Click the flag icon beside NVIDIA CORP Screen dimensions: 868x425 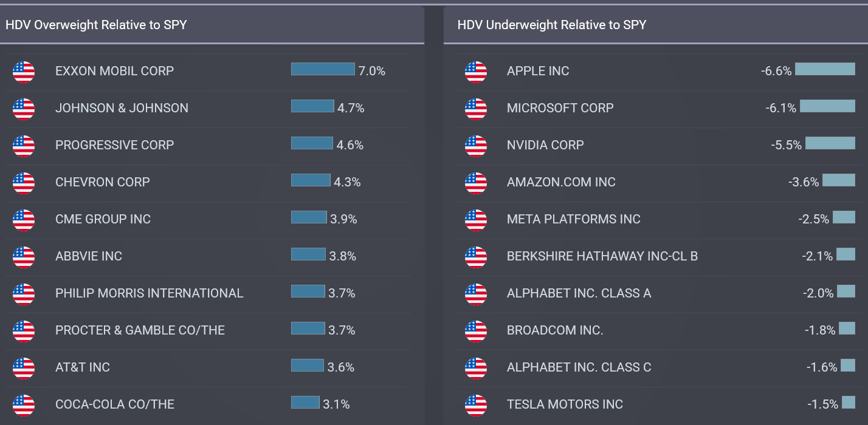tap(477, 146)
